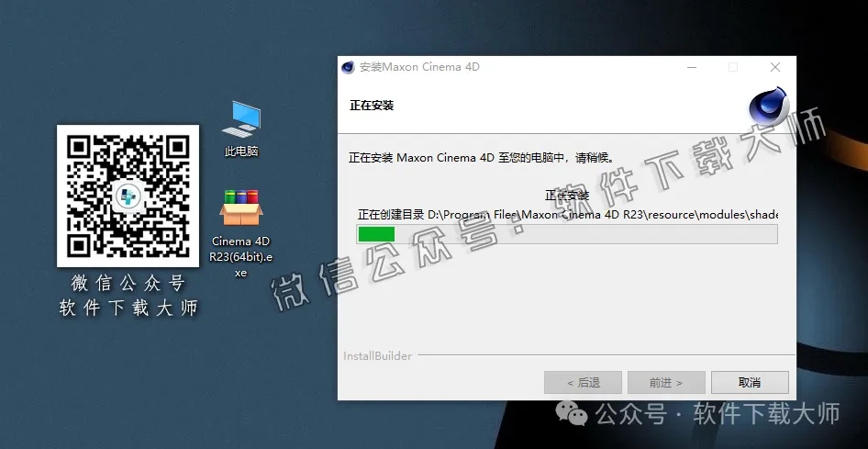
Task: Click the '请稍候' installing message text
Action: tap(482, 158)
